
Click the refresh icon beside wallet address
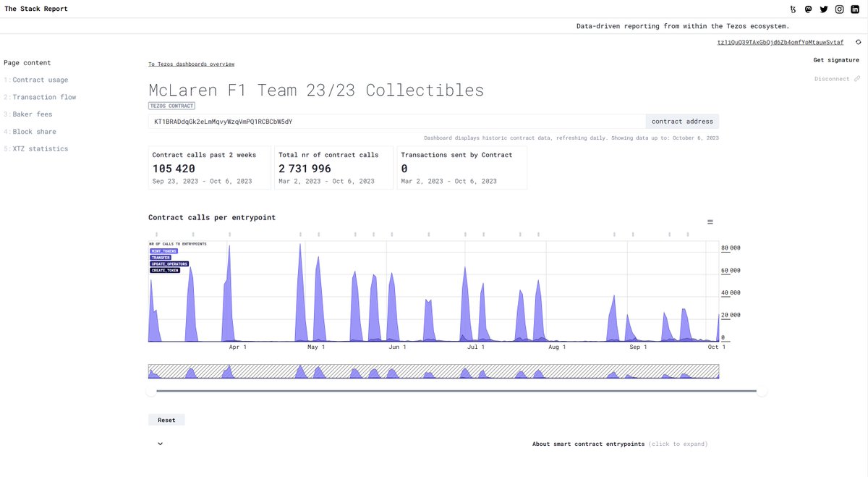point(858,42)
